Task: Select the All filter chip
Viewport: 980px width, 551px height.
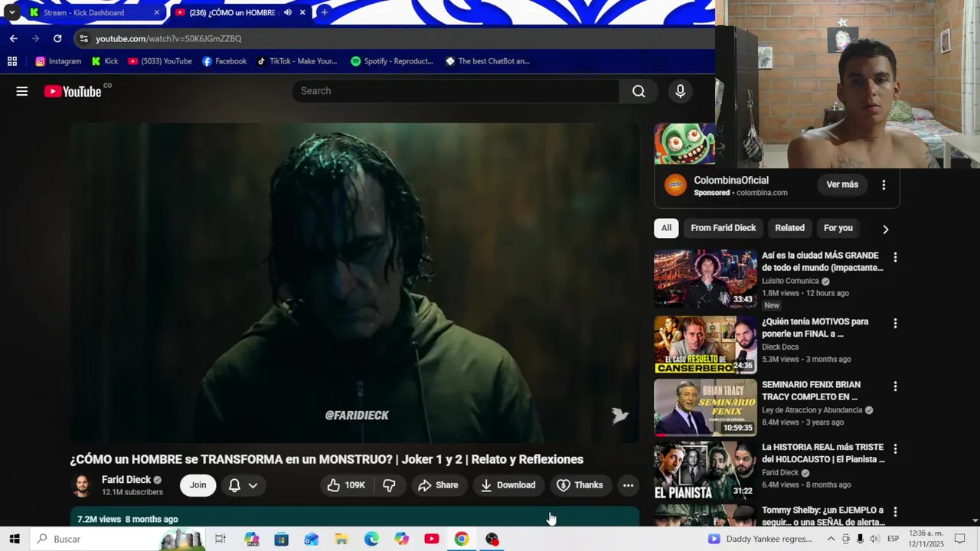Action: click(x=666, y=228)
